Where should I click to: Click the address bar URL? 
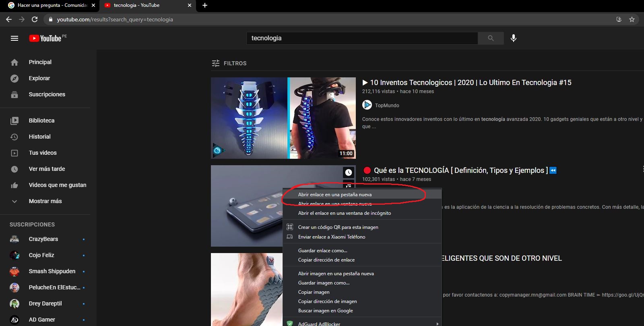(115, 19)
